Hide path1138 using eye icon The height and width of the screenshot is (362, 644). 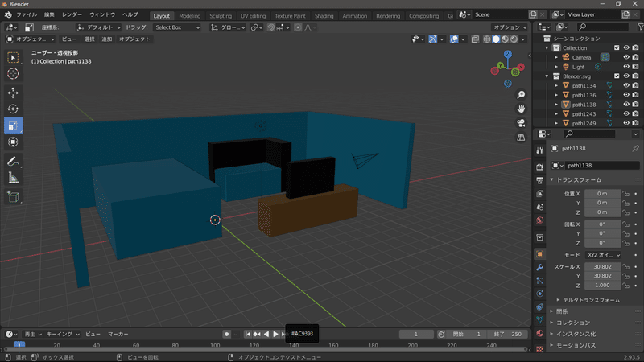(626, 105)
